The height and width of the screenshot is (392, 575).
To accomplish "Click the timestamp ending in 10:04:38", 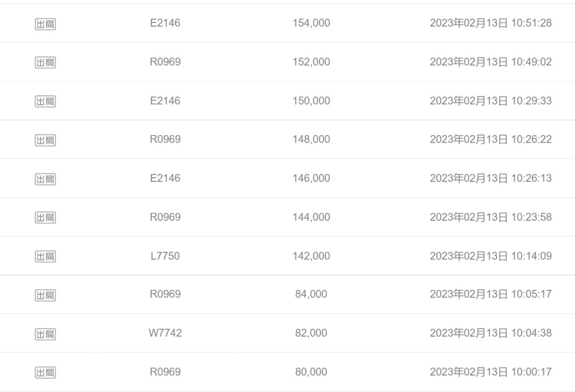I will pos(490,333).
